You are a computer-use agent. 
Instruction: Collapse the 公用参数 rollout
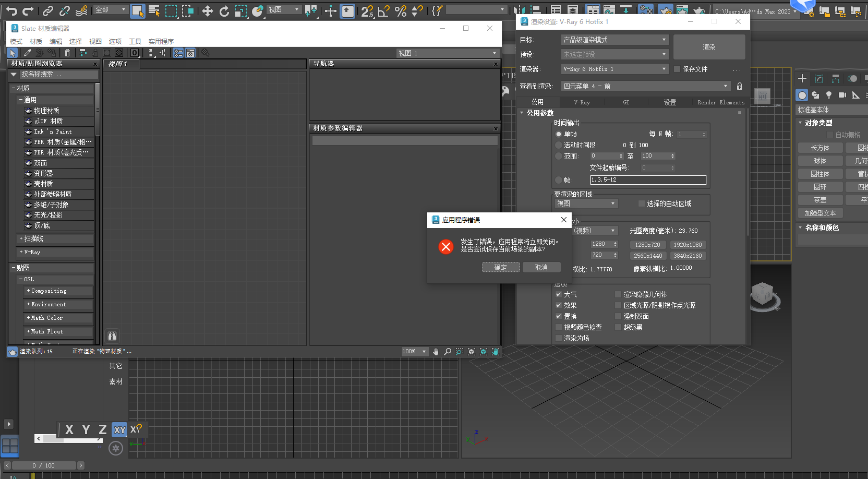(522, 113)
